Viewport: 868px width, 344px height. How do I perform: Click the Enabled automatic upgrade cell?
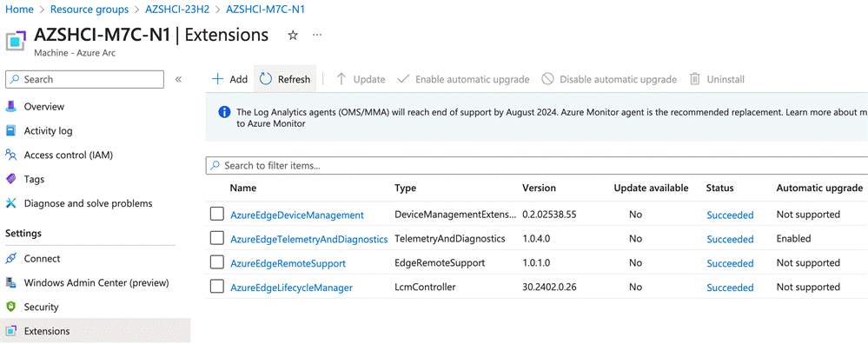(x=794, y=238)
